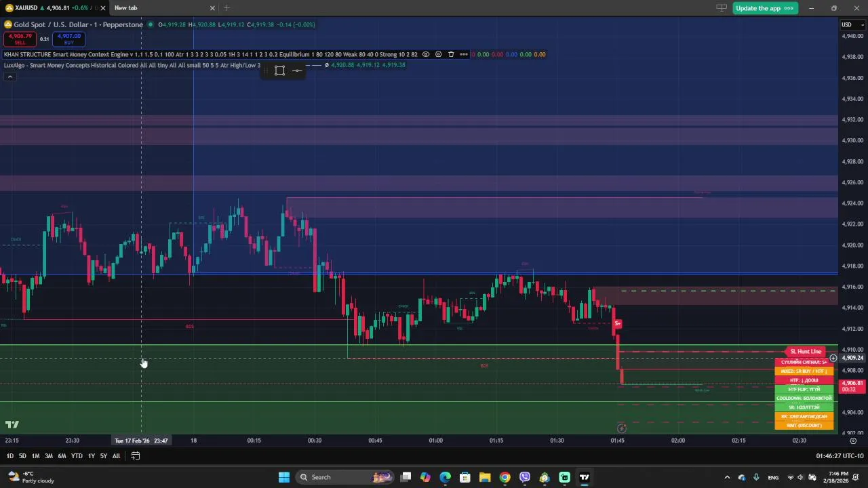Image resolution: width=868 pixels, height=488 pixels.
Task: Open the Go to date calendar icon
Action: [136, 456]
